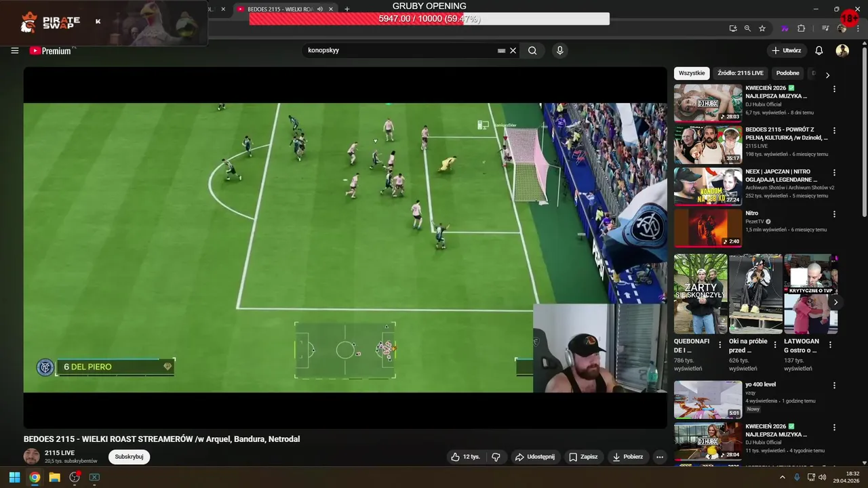The height and width of the screenshot is (488, 868).
Task: Click inside the 'konopskyy' search field
Action: coord(400,51)
